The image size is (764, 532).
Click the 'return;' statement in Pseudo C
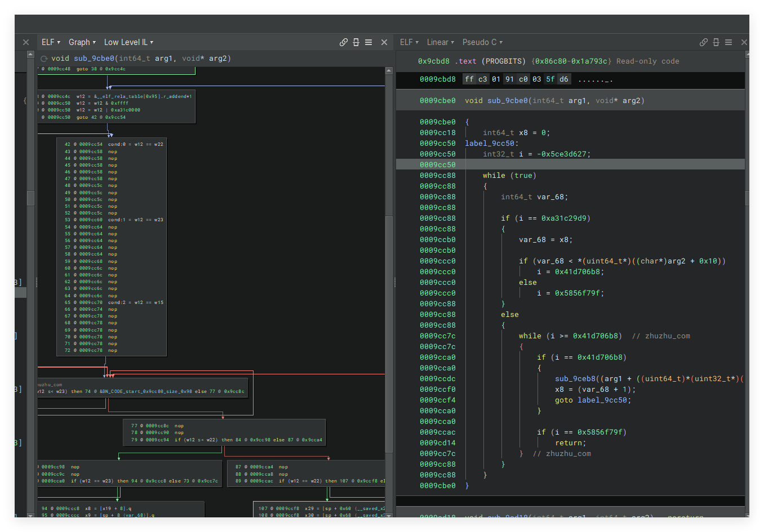571,443
